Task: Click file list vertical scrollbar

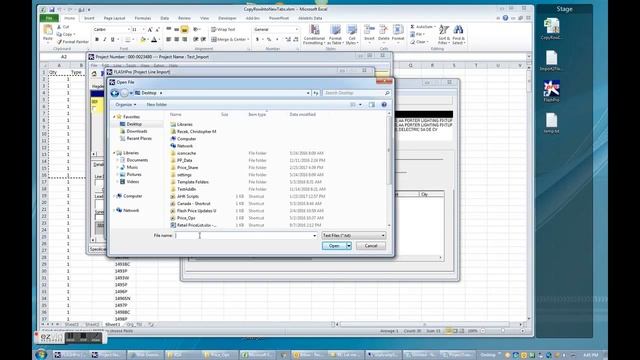Action: coord(389,169)
